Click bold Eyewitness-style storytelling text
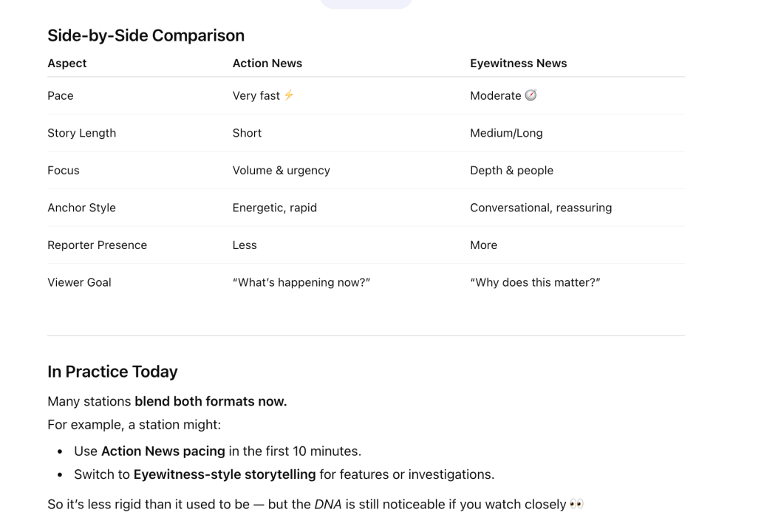The height and width of the screenshot is (532, 764). (x=225, y=474)
